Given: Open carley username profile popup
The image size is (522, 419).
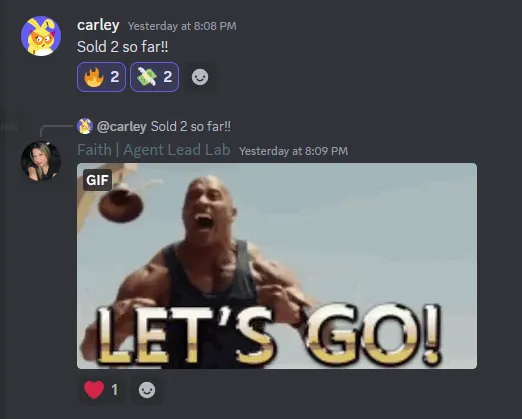Looking at the screenshot, I should point(98,25).
